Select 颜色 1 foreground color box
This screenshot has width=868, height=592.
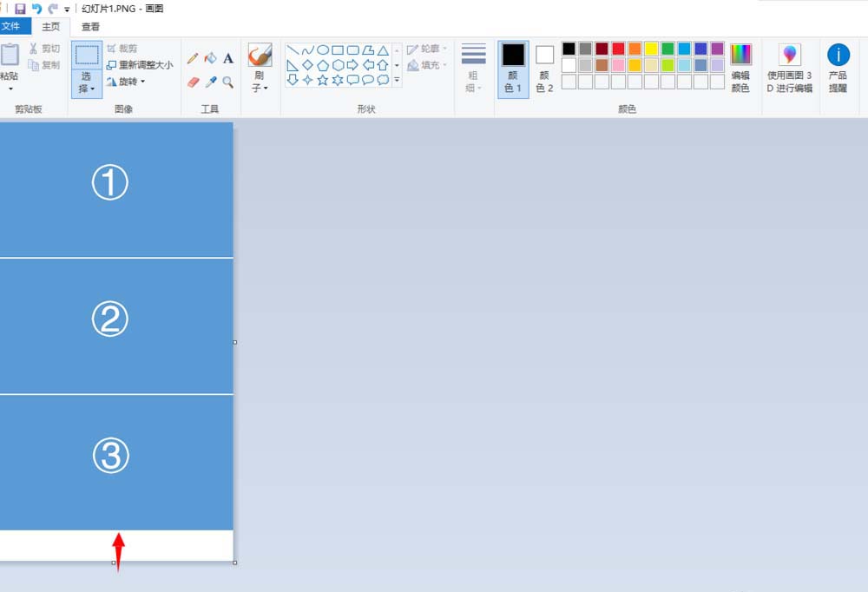point(513,69)
